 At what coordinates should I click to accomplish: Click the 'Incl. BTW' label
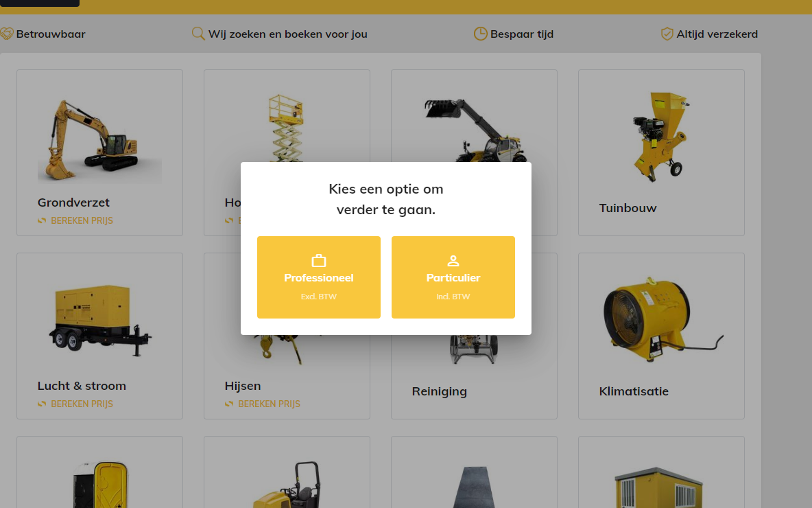pos(453,297)
